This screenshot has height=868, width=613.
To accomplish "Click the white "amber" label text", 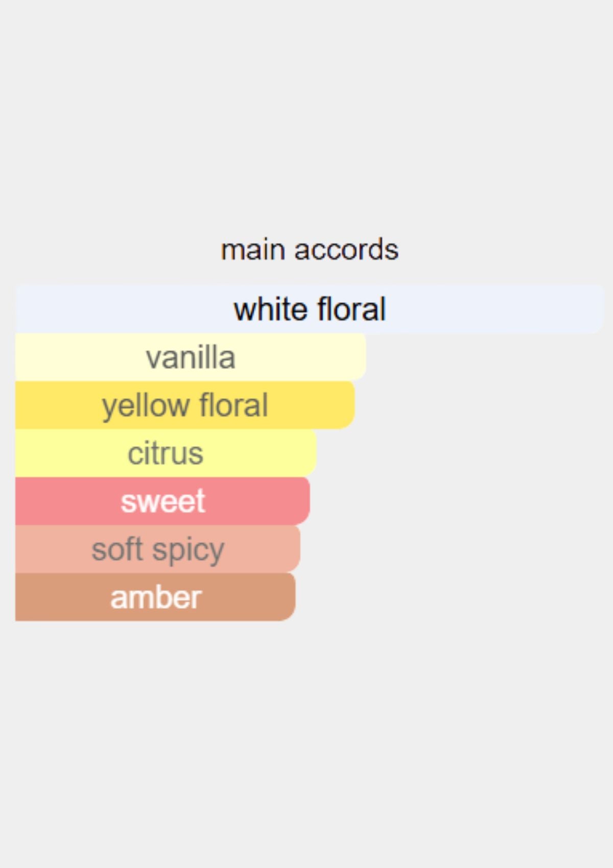I will click(156, 597).
